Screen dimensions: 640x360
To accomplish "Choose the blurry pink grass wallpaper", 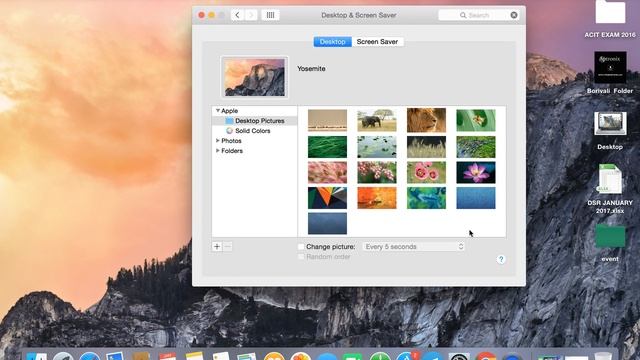I will tap(327, 172).
